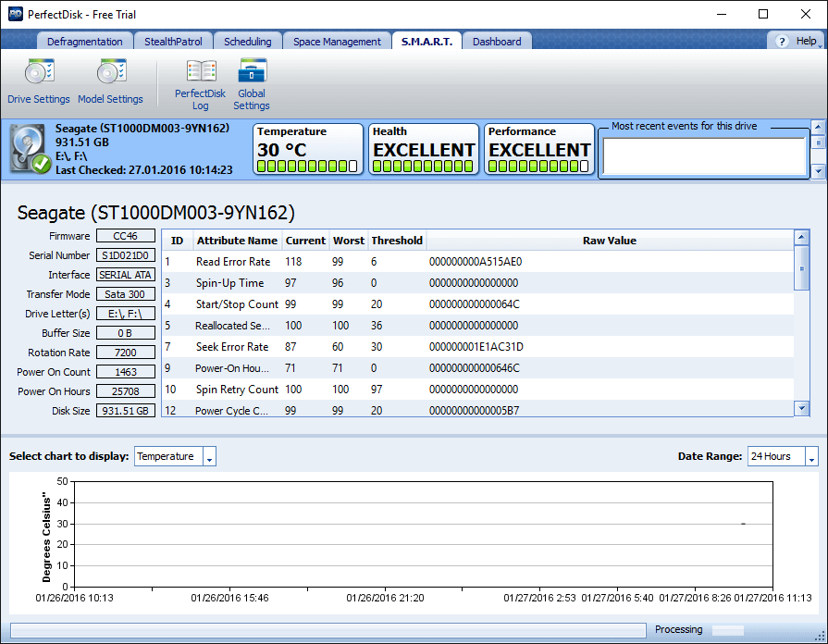Click the drive list scroll up arrow
The width and height of the screenshot is (828, 644).
coord(818,127)
